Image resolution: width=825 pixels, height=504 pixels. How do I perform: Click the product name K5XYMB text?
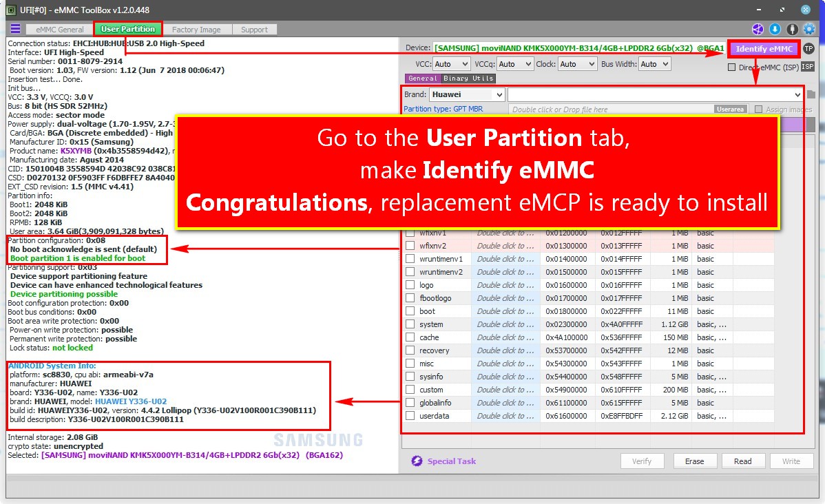click(x=76, y=151)
